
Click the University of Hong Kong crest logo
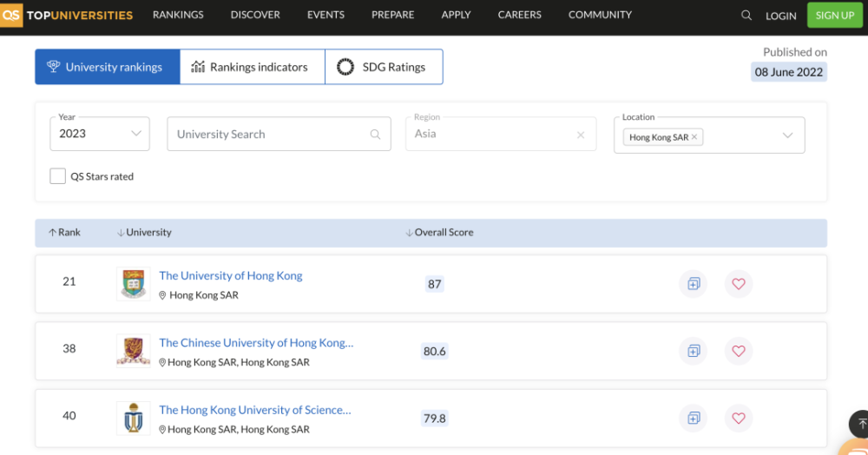[134, 284]
